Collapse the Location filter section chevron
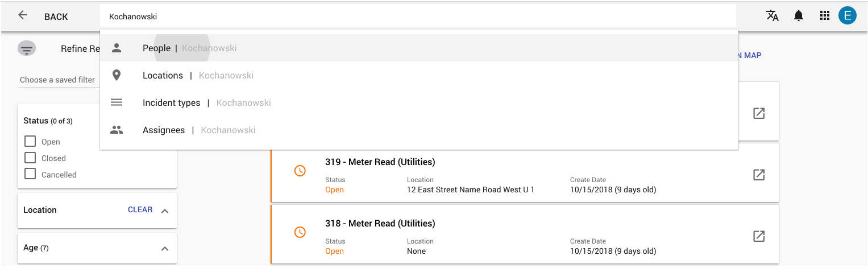The width and height of the screenshot is (868, 276). click(165, 211)
